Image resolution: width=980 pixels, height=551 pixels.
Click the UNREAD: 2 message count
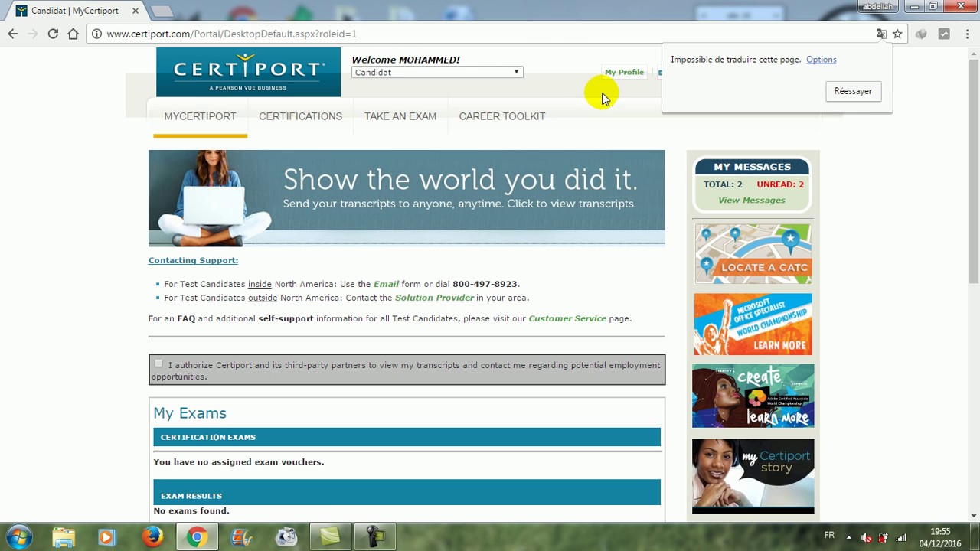tap(780, 184)
